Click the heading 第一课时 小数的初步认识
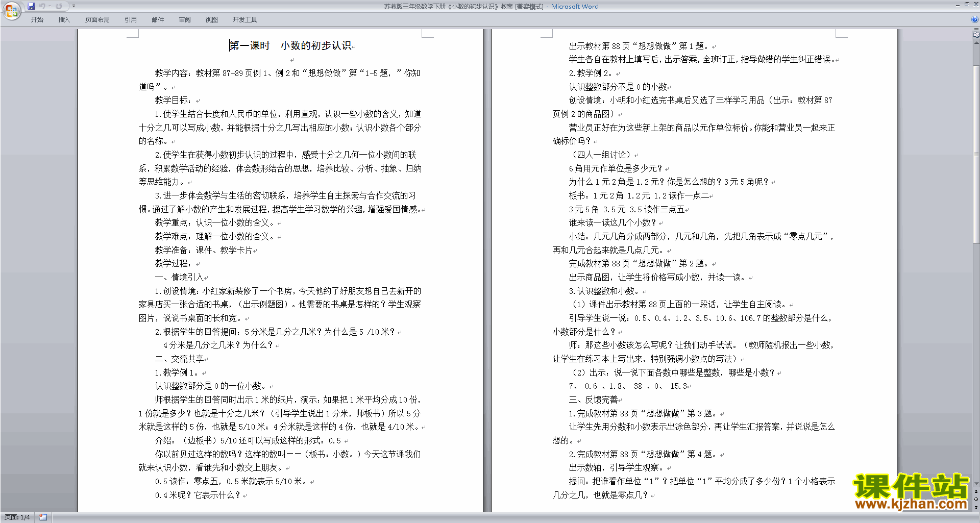Viewport: 980px width, 523px height. click(x=290, y=45)
